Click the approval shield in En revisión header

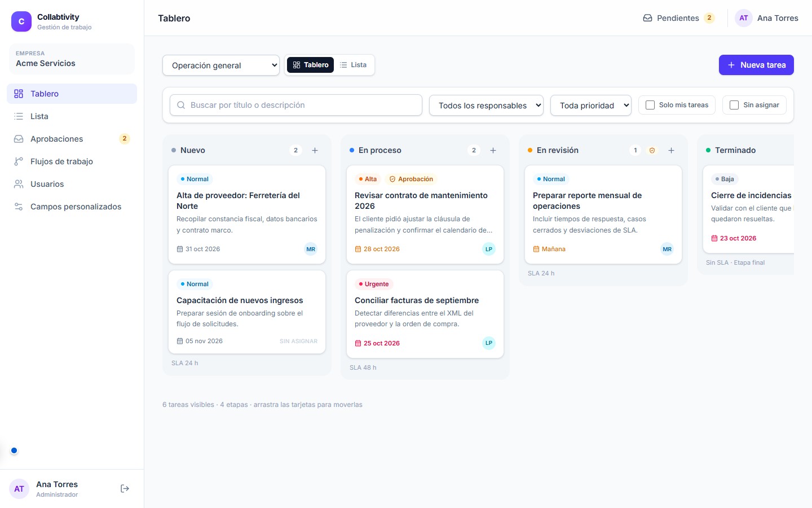point(652,150)
